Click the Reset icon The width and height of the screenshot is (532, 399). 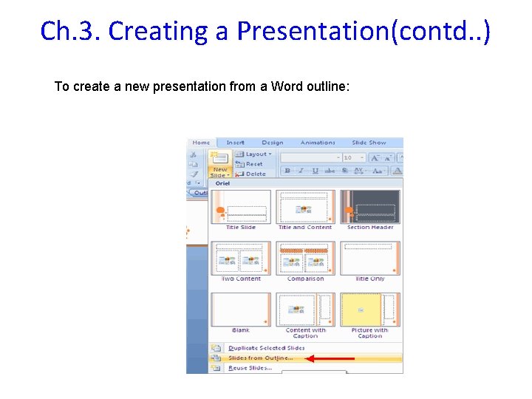[x=239, y=164]
